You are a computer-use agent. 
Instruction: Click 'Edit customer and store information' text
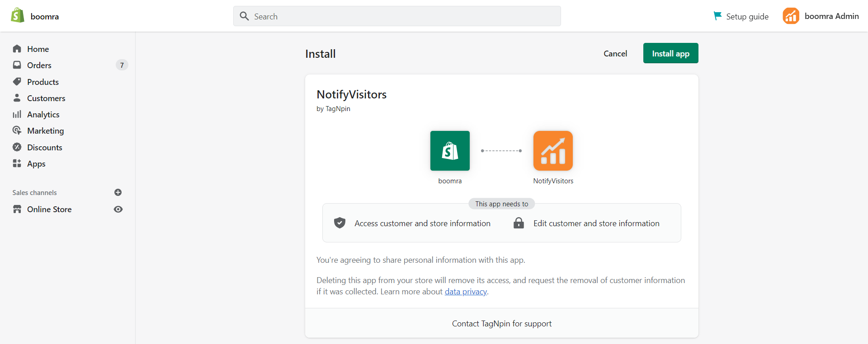click(596, 223)
